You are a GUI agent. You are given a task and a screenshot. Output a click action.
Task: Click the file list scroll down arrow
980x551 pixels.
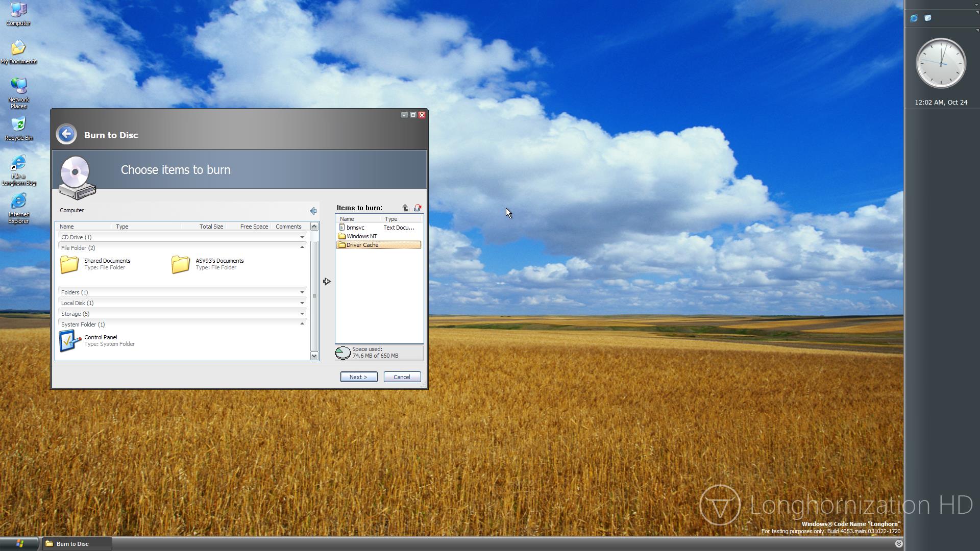point(314,356)
